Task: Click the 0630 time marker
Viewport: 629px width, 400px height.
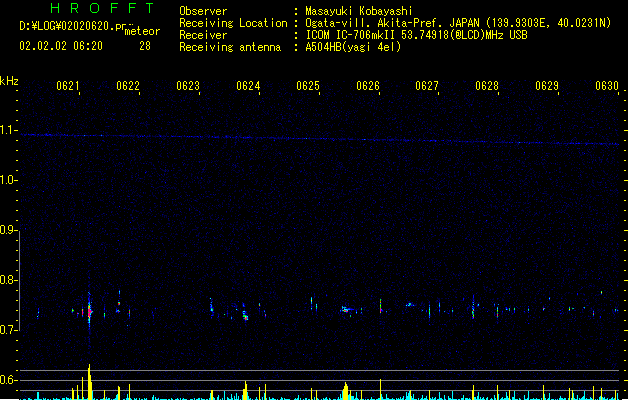Action: [x=607, y=86]
